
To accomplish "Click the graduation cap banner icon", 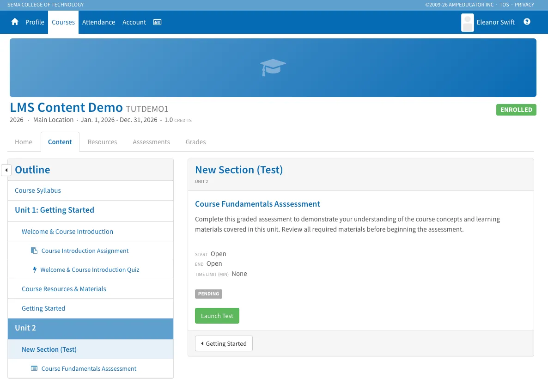I will [273, 67].
